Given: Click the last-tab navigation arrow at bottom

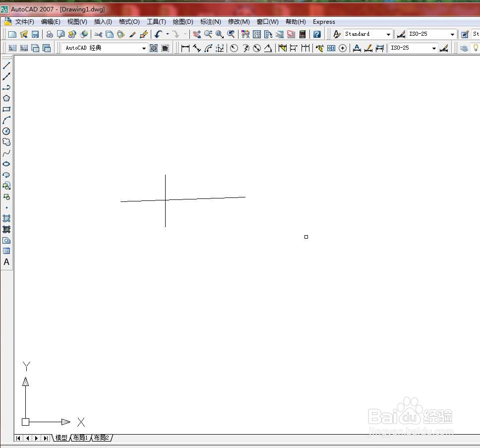Looking at the screenshot, I should 46,438.
